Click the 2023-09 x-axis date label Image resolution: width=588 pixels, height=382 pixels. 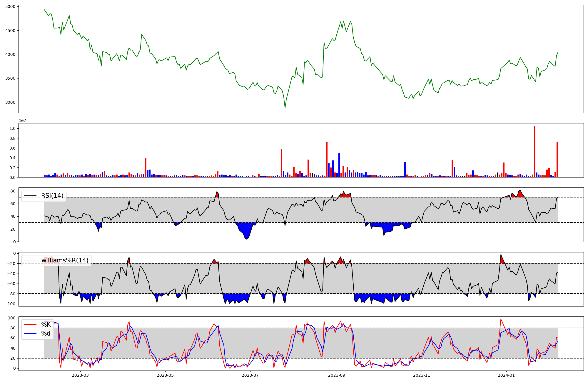click(x=336, y=375)
